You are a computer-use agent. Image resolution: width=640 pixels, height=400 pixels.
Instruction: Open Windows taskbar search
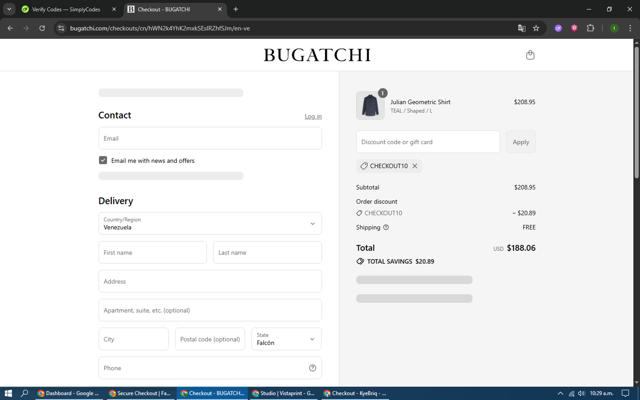[x=24, y=393]
